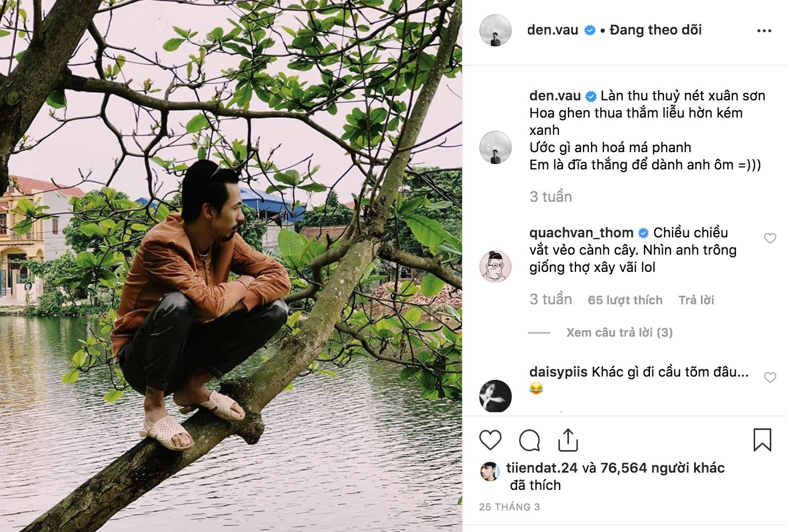The image size is (787, 532).
Task: Show the '65 lượt thích' likes list
Action: pos(625,300)
